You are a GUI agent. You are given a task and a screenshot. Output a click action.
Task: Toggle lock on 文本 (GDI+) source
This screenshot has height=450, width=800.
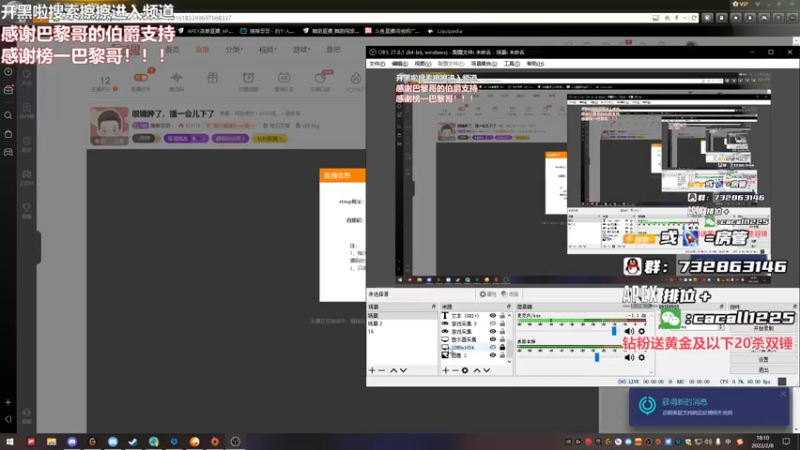pyautogui.click(x=503, y=316)
